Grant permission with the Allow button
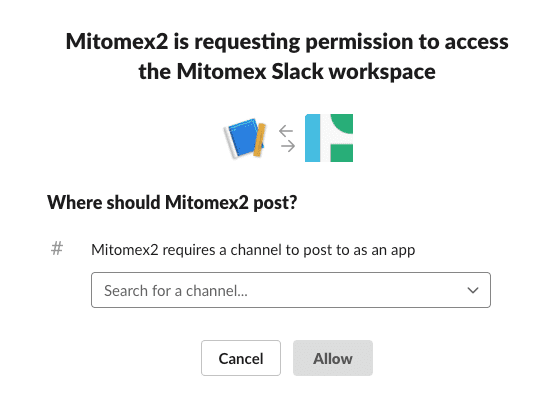 [333, 358]
